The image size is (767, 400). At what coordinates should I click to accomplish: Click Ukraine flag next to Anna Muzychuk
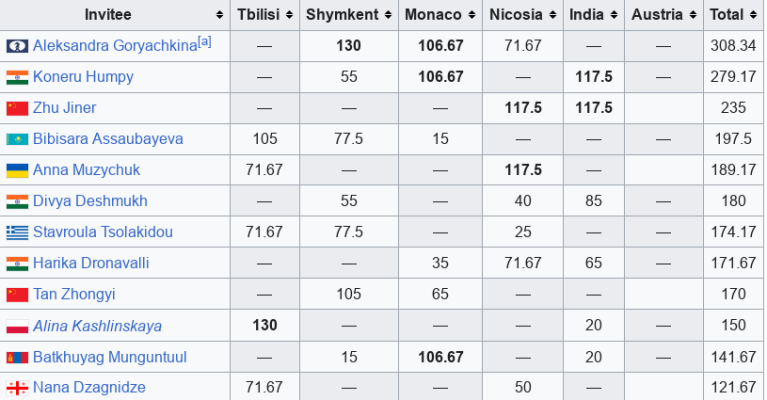click(x=17, y=170)
